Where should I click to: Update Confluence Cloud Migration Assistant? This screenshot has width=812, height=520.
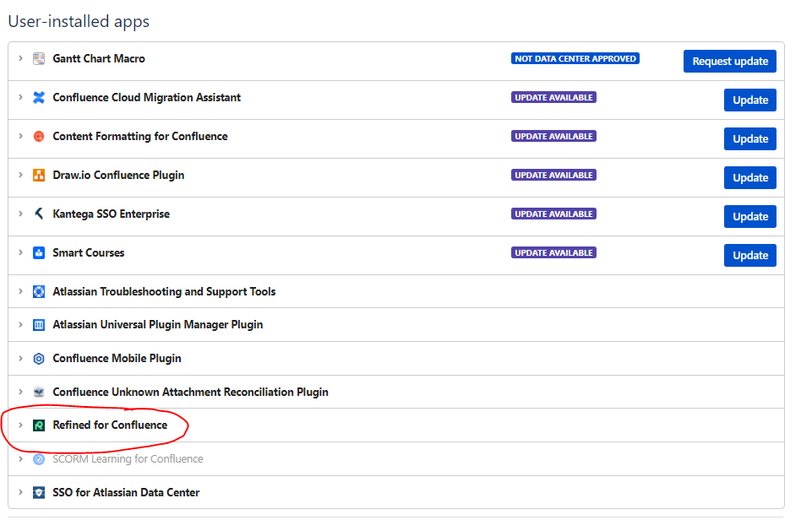tap(749, 100)
